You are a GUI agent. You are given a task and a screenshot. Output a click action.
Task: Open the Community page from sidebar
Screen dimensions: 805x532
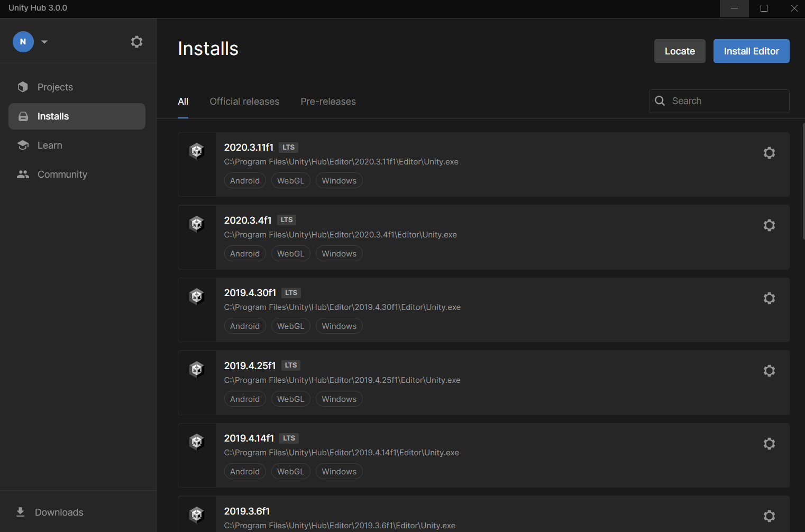coord(62,175)
